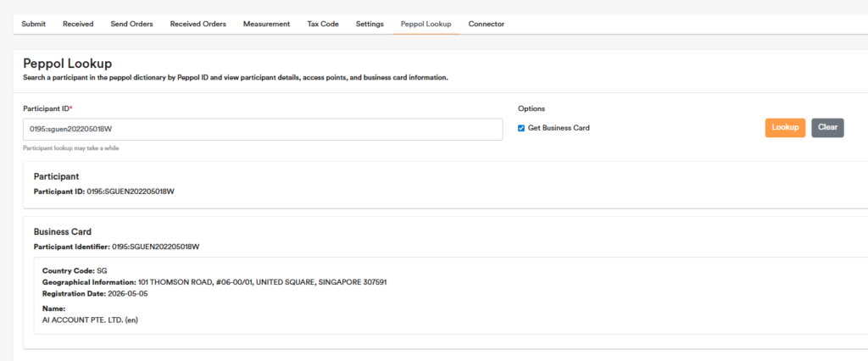868x361 pixels.
Task: Click the Business Card Participant Identifier value
Action: tap(156, 247)
